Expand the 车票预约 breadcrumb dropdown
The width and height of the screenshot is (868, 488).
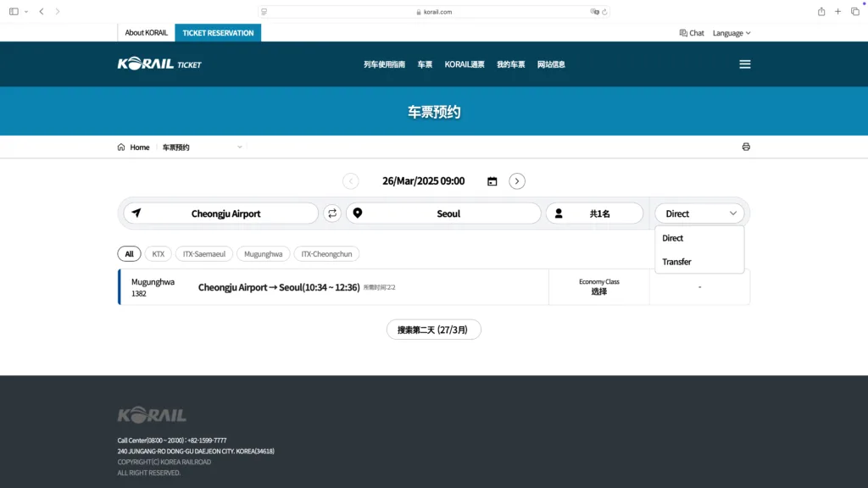[239, 147]
